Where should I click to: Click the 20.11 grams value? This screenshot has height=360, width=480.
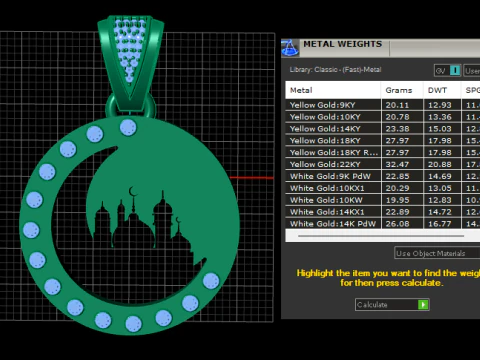(397, 105)
